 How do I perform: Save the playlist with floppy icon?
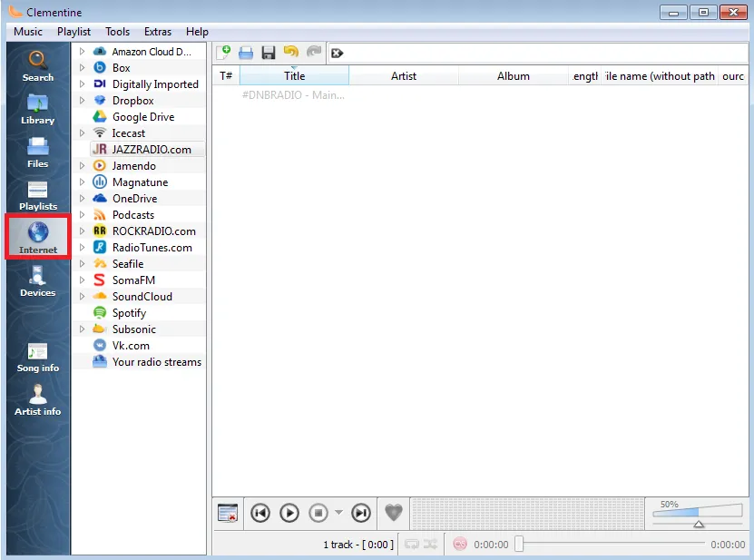[x=269, y=53]
